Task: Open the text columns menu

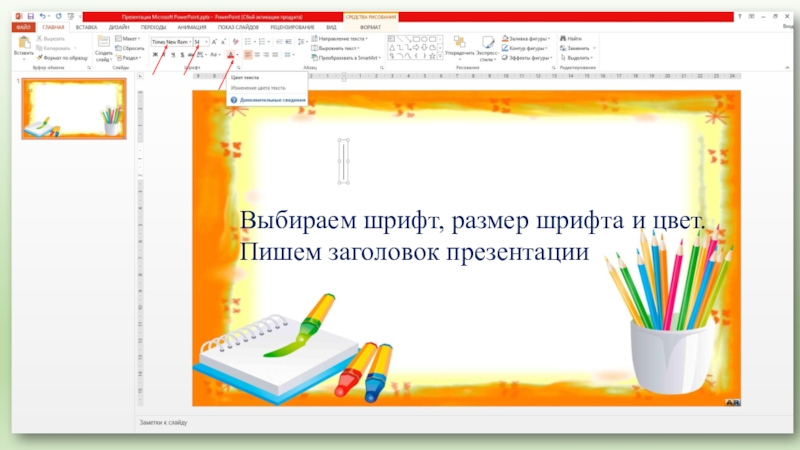Action: [289, 55]
